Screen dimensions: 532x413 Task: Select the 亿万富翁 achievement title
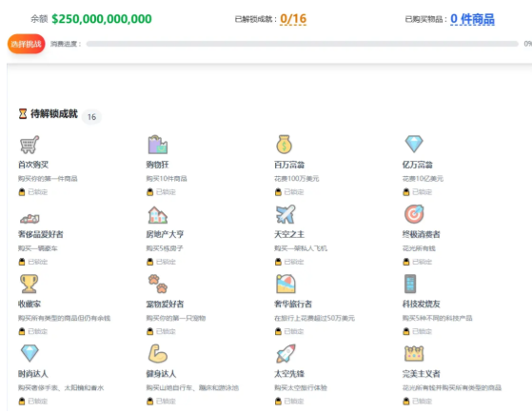[x=418, y=165]
